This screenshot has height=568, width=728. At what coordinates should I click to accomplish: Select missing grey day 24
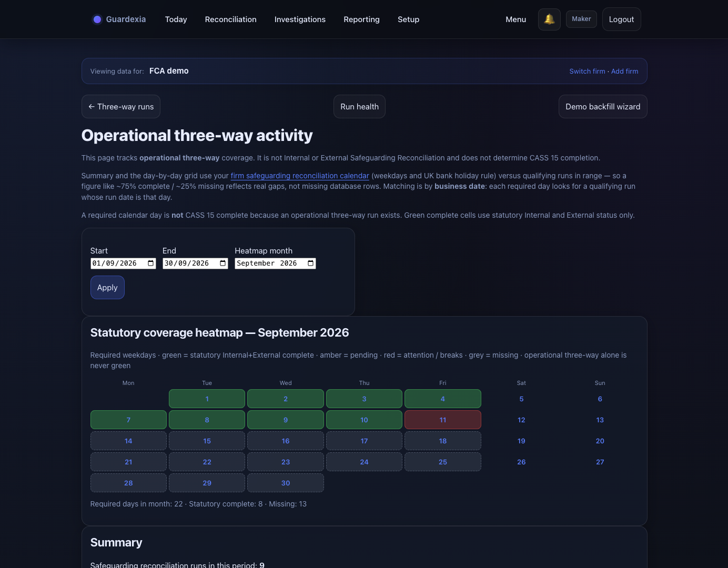click(x=364, y=462)
